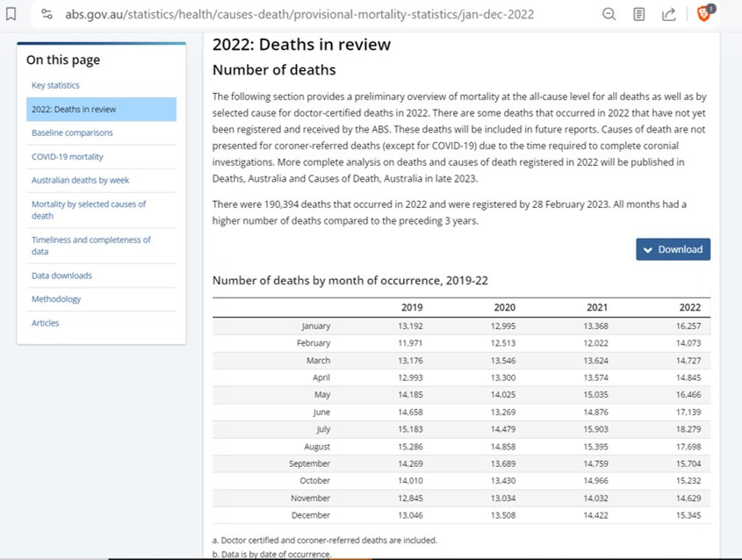742x560 pixels.
Task: Click footnote a about doctor certified deaths
Action: click(x=325, y=540)
